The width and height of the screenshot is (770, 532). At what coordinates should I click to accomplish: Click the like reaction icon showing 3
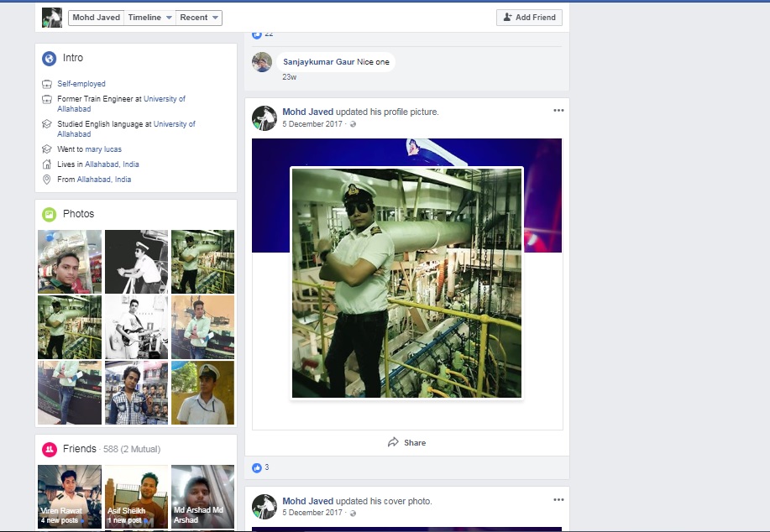(x=257, y=467)
